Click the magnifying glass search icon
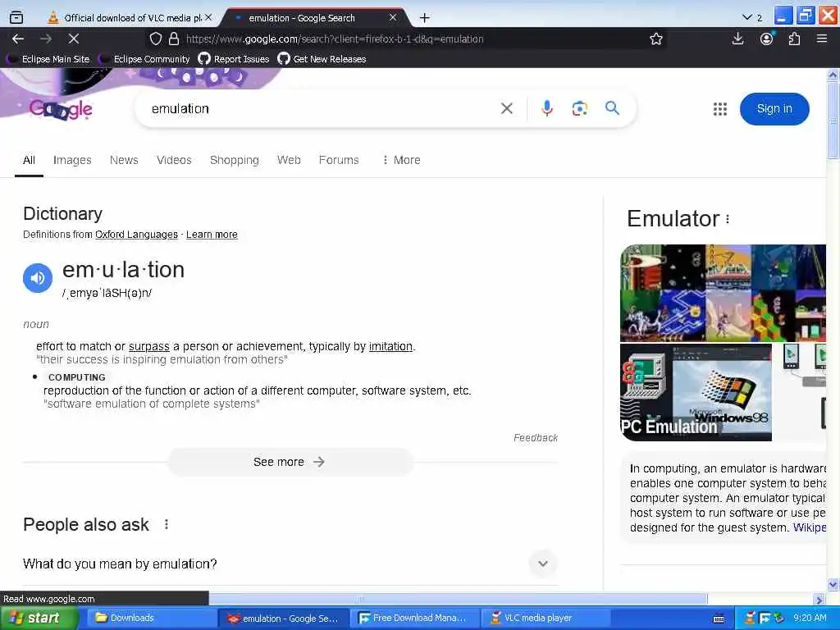 point(612,108)
